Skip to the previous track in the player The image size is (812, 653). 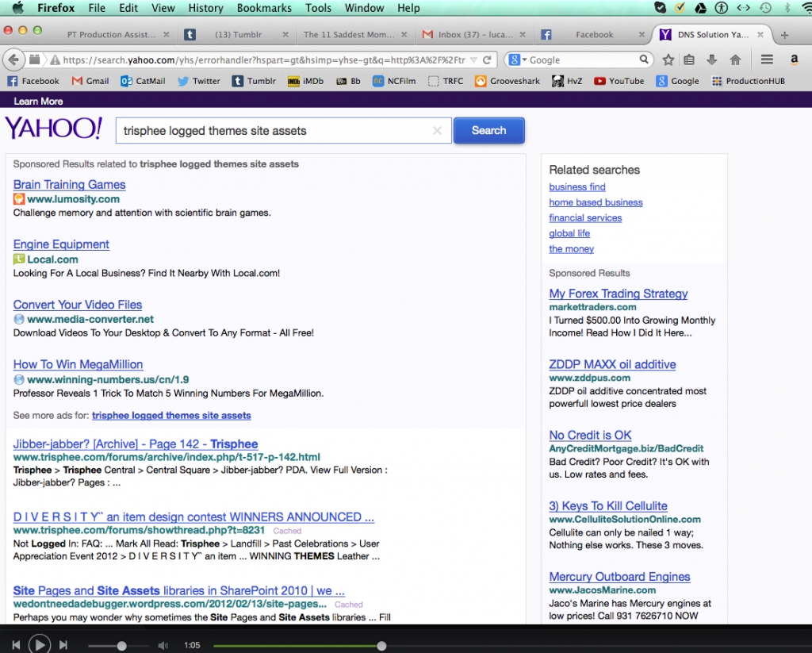(x=16, y=645)
